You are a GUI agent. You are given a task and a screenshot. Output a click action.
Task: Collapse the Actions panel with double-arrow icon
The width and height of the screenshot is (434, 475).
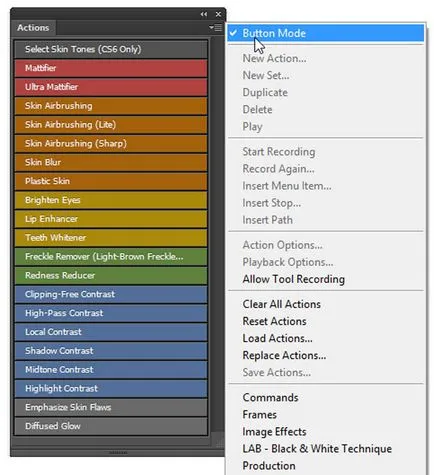tap(204, 14)
